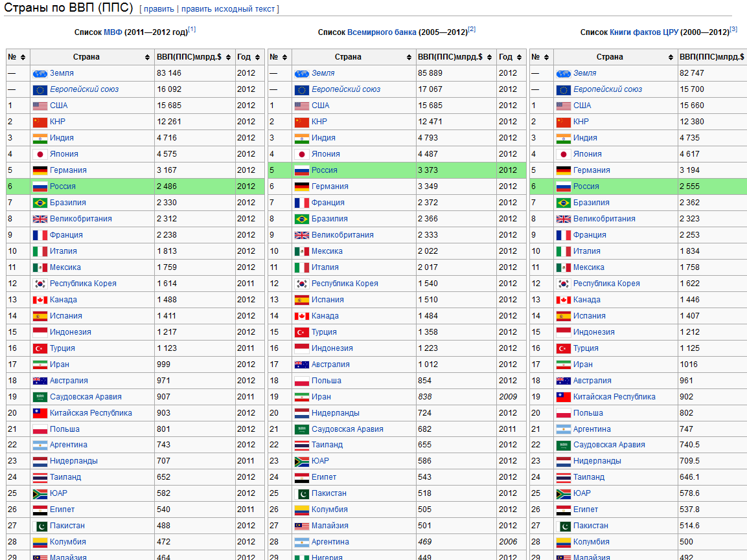The width and height of the screenshot is (747, 560).
Task: Open Китайская Республика link in CIA list
Action: [x=614, y=397]
